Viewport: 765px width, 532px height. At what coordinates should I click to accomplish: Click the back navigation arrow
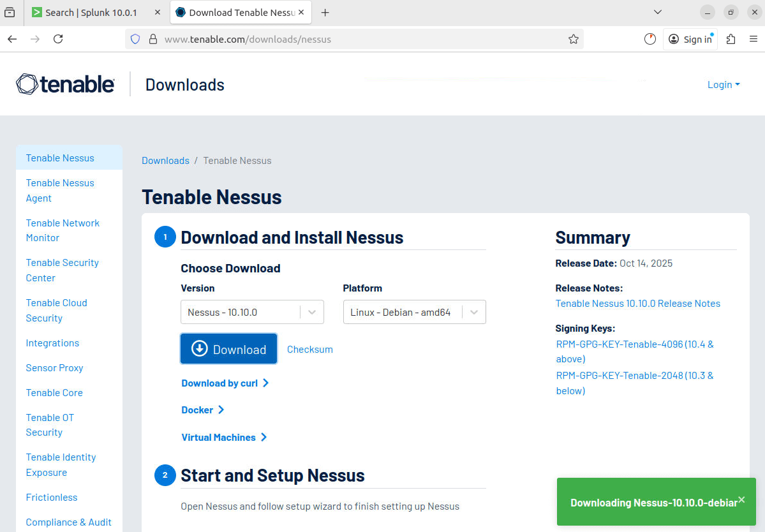12,39
